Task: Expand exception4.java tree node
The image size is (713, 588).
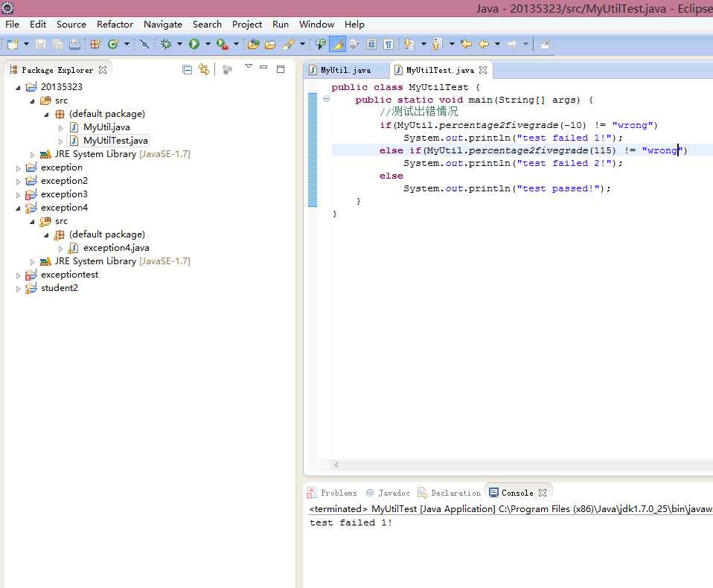Action: tap(60, 249)
